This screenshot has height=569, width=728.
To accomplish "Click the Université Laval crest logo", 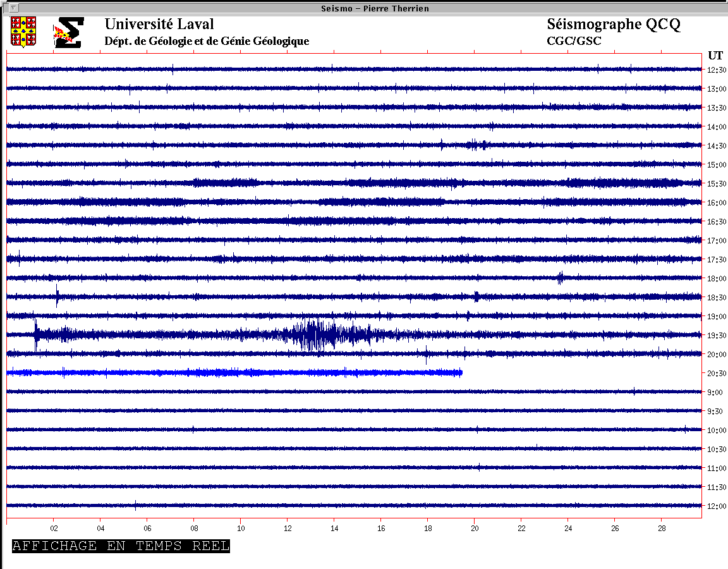I will coord(23,32).
